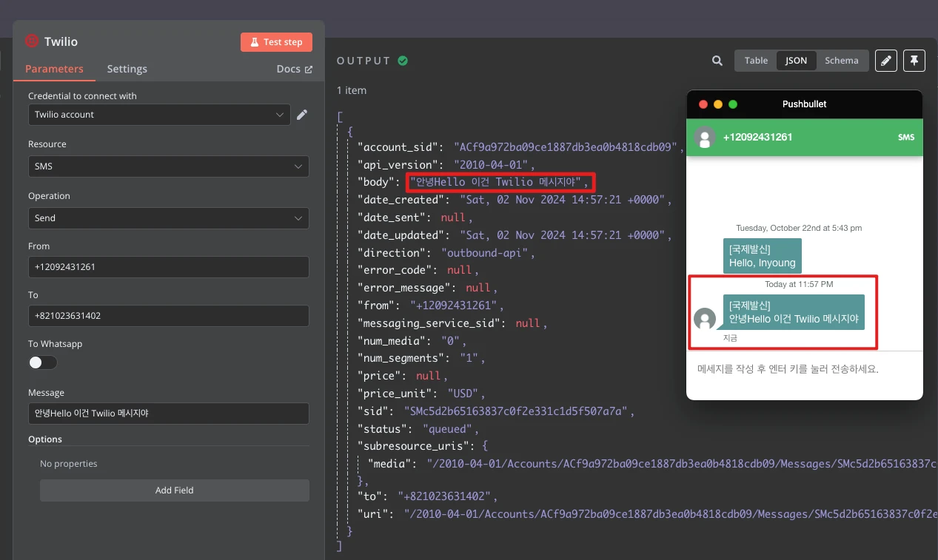Image resolution: width=938 pixels, height=560 pixels.
Task: Open the Operation dropdown showing Send
Action: tap(169, 218)
